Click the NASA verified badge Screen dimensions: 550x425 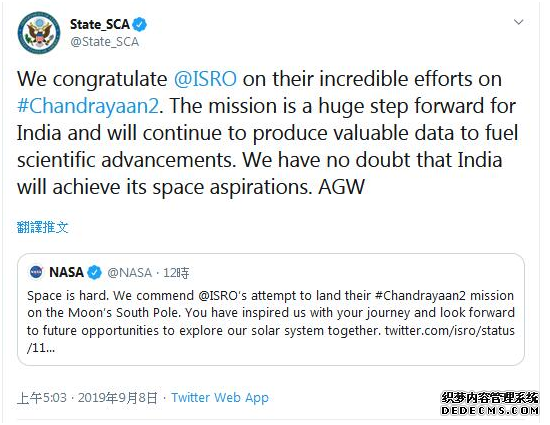pos(94,272)
